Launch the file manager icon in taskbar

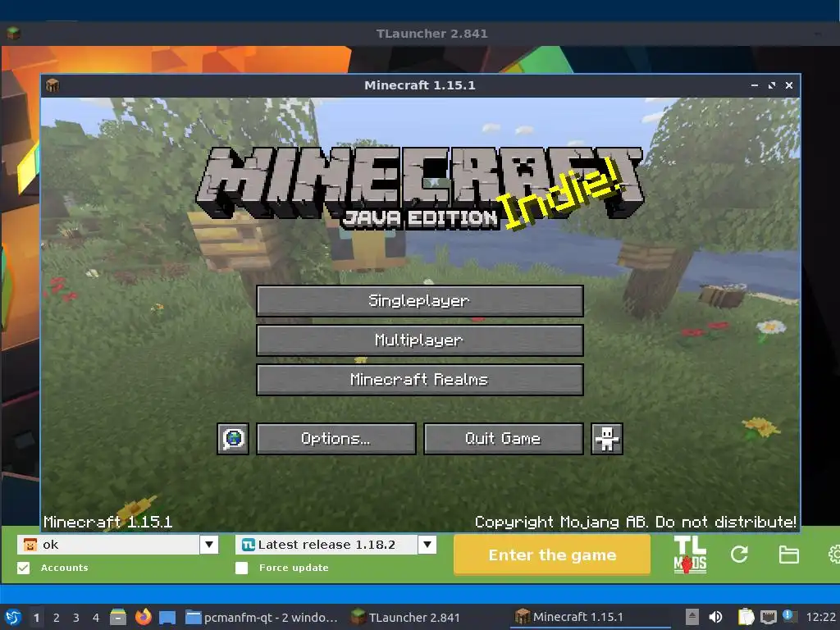pyautogui.click(x=118, y=617)
